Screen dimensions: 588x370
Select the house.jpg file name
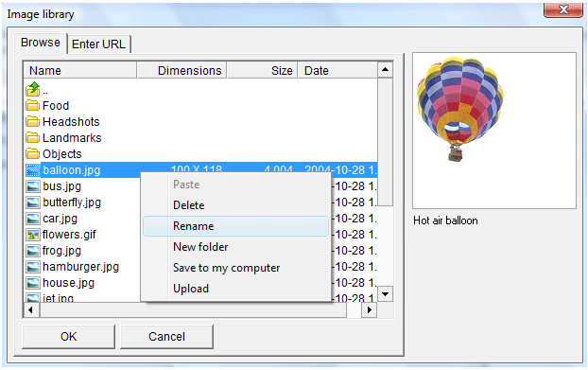tap(68, 283)
